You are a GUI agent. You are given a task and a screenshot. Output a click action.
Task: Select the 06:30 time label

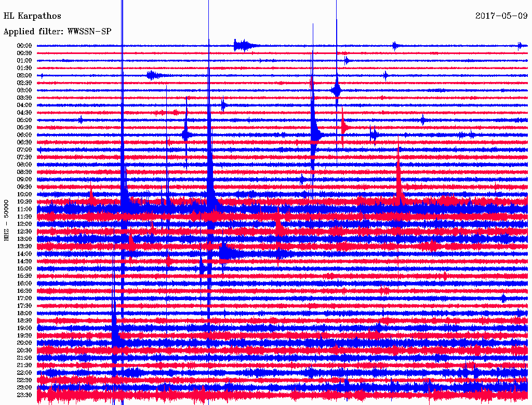24,142
